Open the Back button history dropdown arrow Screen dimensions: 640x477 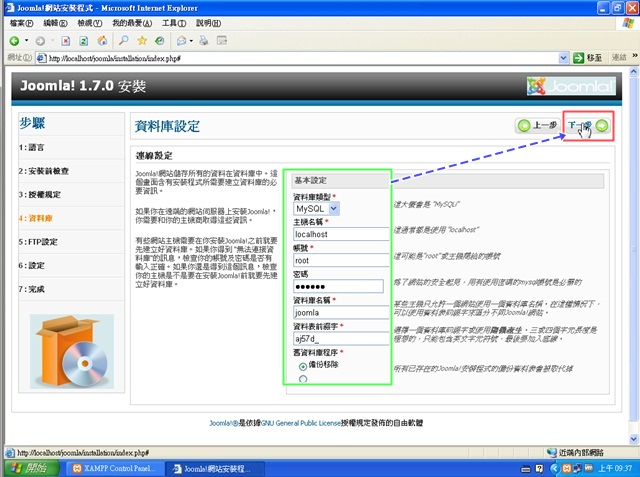tap(27, 40)
